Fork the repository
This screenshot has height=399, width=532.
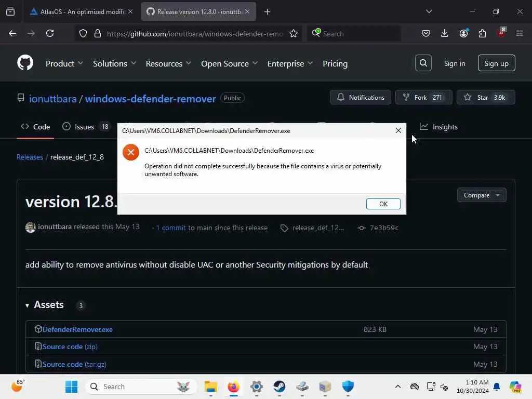[x=424, y=97]
